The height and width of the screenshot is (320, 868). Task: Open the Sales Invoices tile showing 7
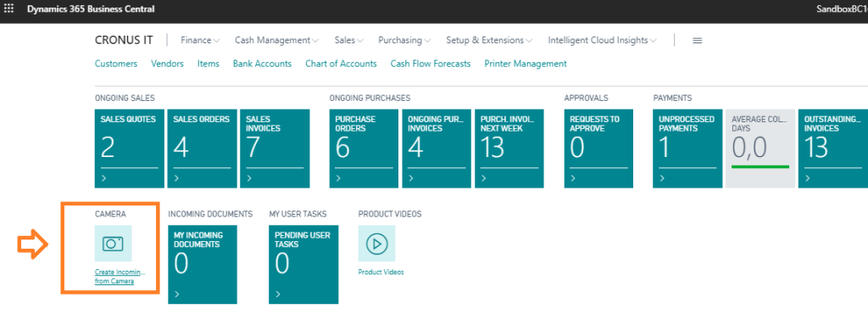tap(275, 149)
